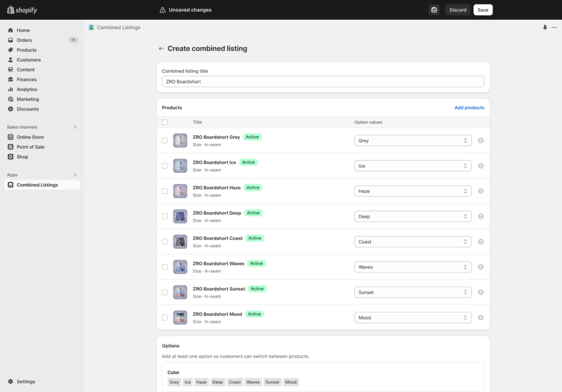
Task: Remove ZRO Boardshort Haze from the listing
Action: [481, 191]
